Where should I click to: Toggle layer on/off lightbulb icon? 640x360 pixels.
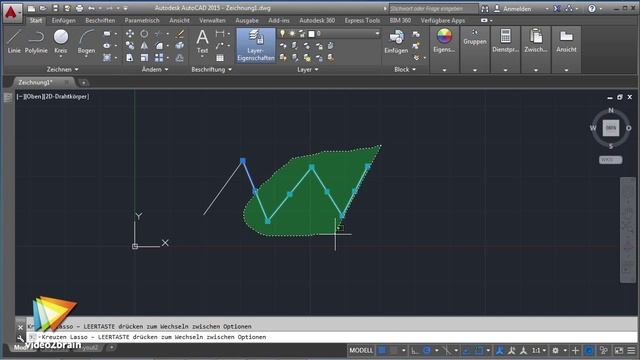(282, 33)
